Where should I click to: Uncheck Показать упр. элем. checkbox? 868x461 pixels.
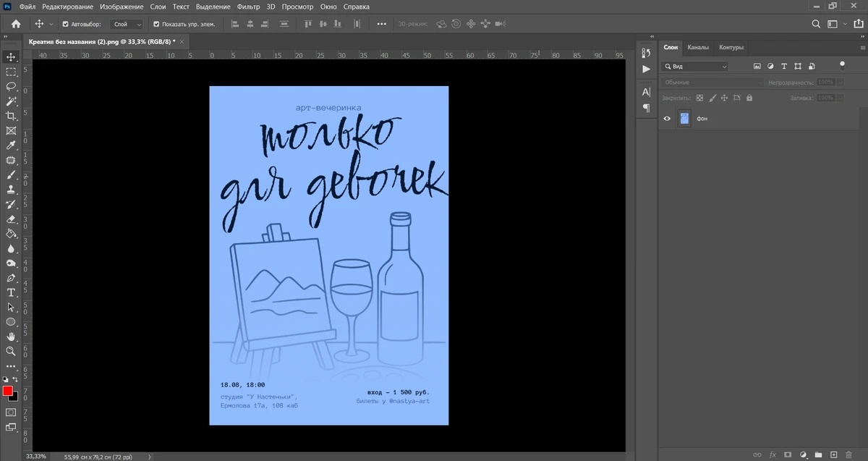(x=156, y=24)
